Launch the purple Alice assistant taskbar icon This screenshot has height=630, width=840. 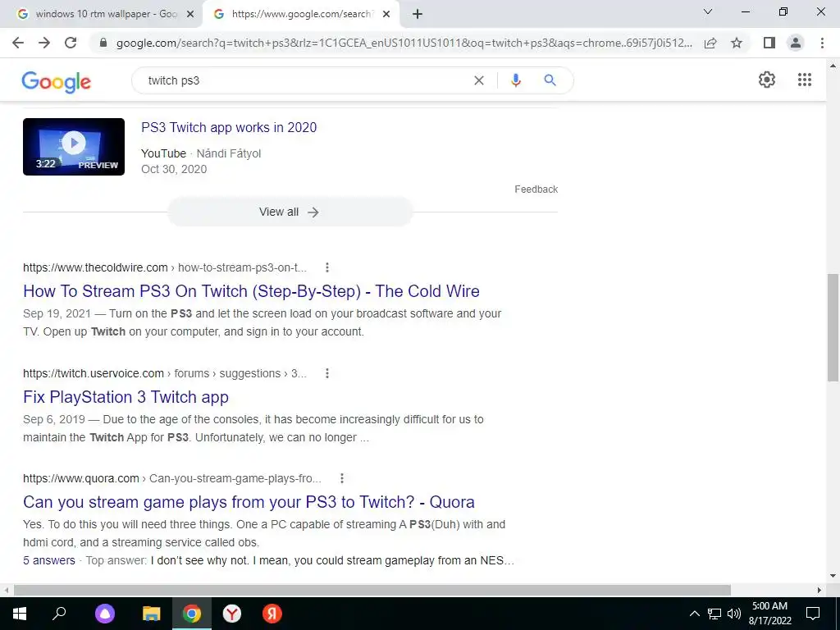click(x=105, y=614)
